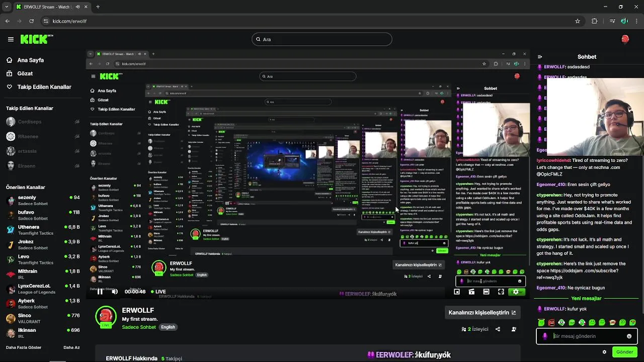Open recommended channel sezenly
This screenshot has height=362, width=644.
42,201
